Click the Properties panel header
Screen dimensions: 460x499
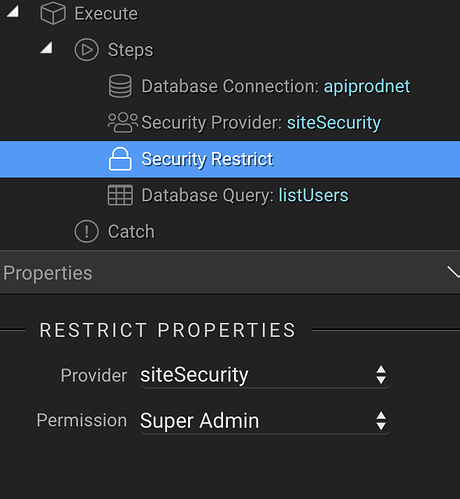(230, 272)
